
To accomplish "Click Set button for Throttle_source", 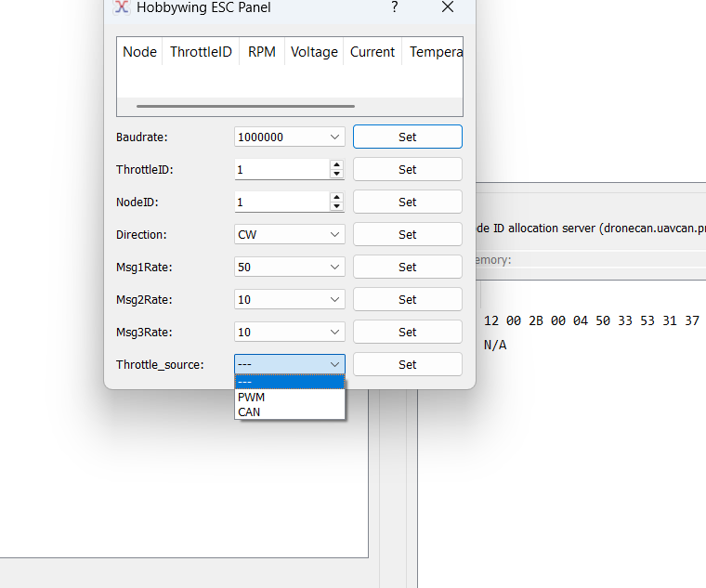I will 408,364.
